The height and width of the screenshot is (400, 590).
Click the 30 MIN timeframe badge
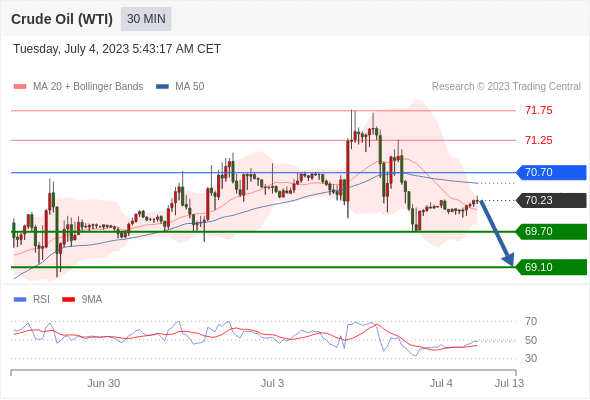[146, 19]
